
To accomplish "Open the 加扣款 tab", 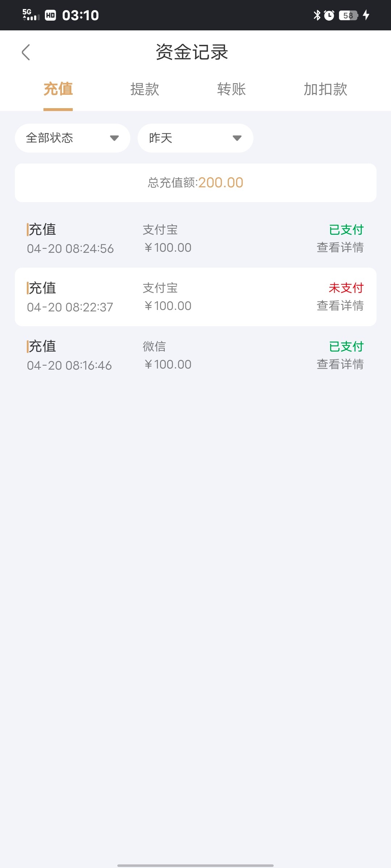I will (325, 89).
